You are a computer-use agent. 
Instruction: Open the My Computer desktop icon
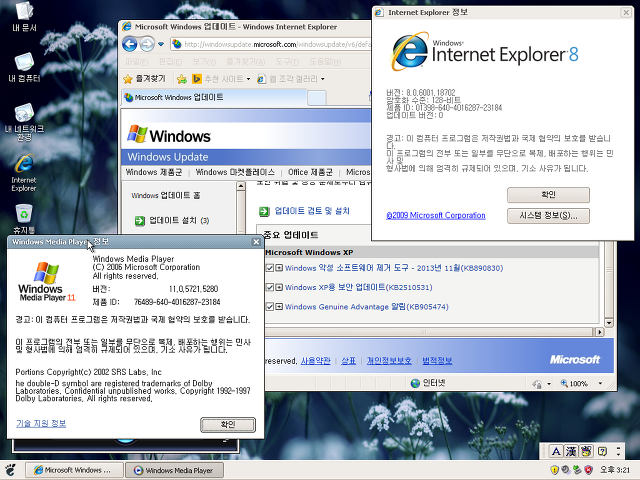(x=24, y=67)
